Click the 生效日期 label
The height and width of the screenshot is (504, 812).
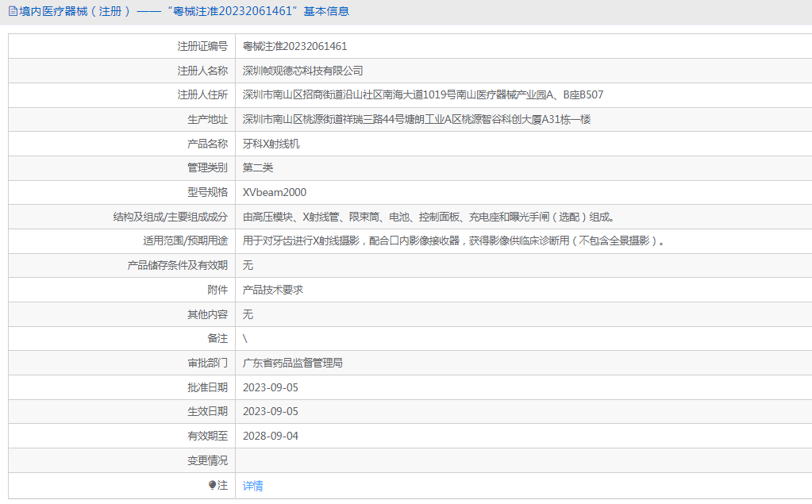(x=208, y=411)
